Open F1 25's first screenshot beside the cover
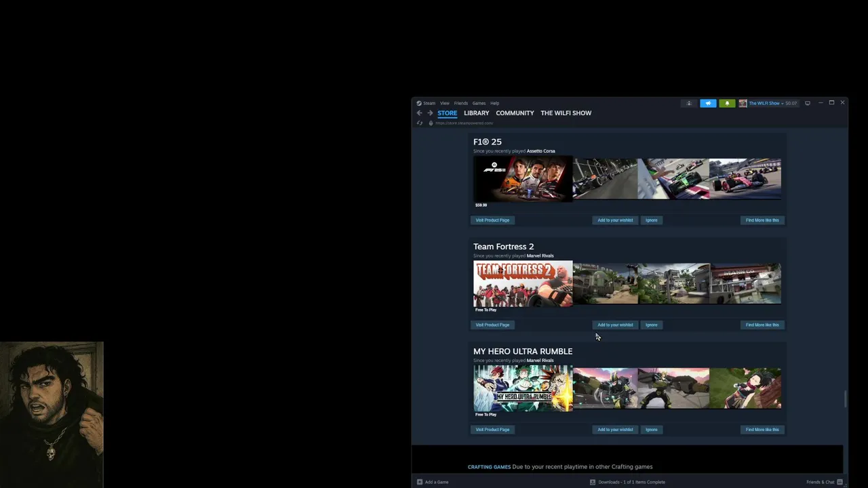868x488 pixels. click(x=605, y=179)
